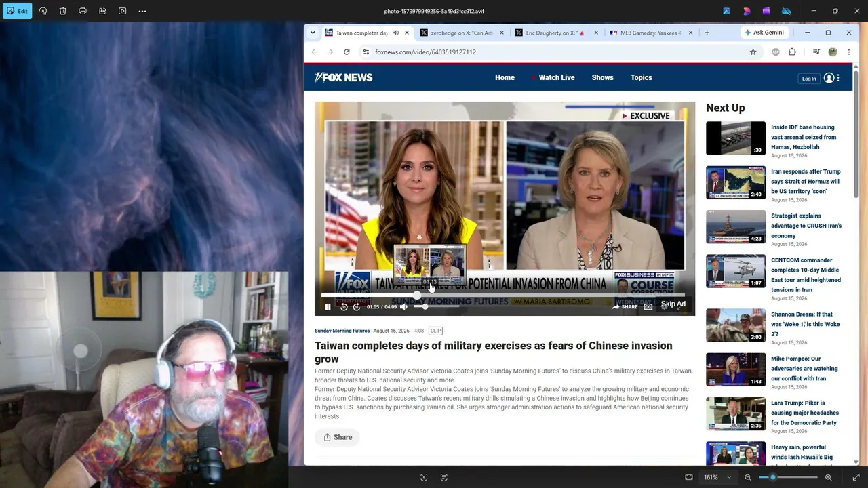This screenshot has height=488, width=868.
Task: Open a new Chrome tab
Action: pyautogui.click(x=707, y=33)
